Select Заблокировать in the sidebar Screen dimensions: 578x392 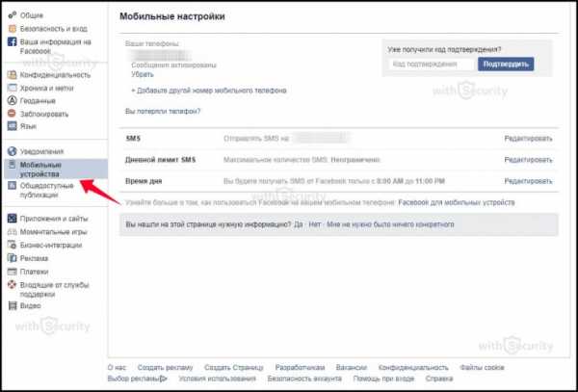tap(44, 114)
